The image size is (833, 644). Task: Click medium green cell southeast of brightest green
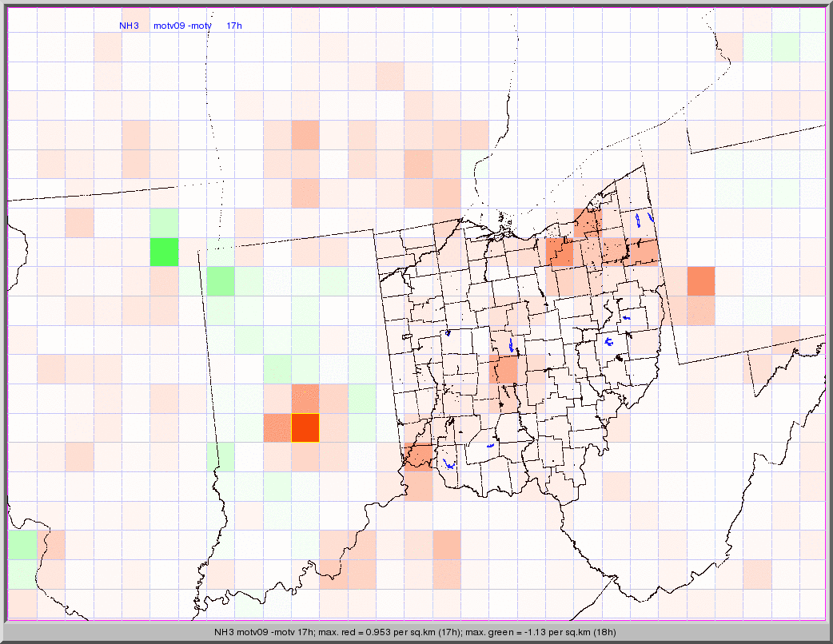pos(220,281)
